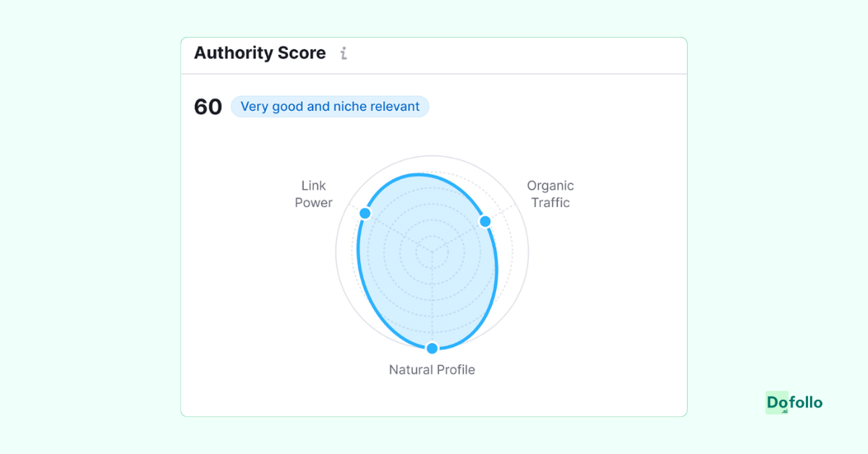Screen dimensions: 868x454
Task: Select the Link Power data point marker
Action: 365,212
